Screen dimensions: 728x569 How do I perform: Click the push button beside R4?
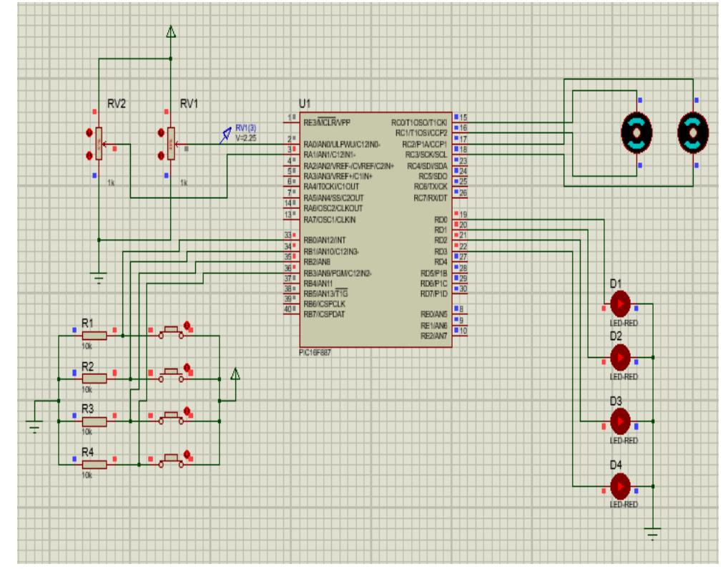[171, 461]
